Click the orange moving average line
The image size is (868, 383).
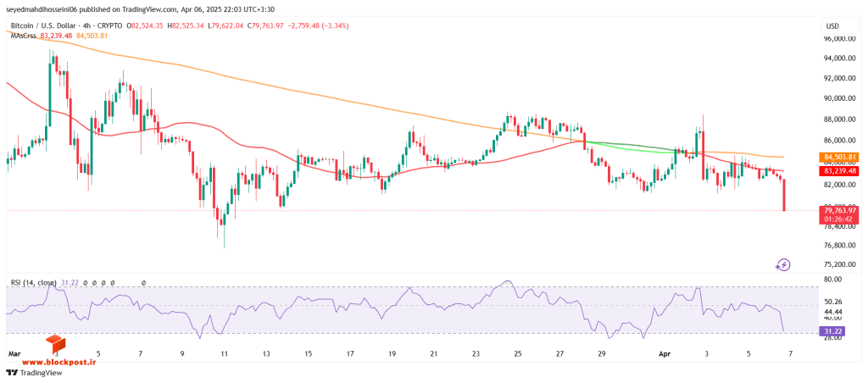(277, 85)
